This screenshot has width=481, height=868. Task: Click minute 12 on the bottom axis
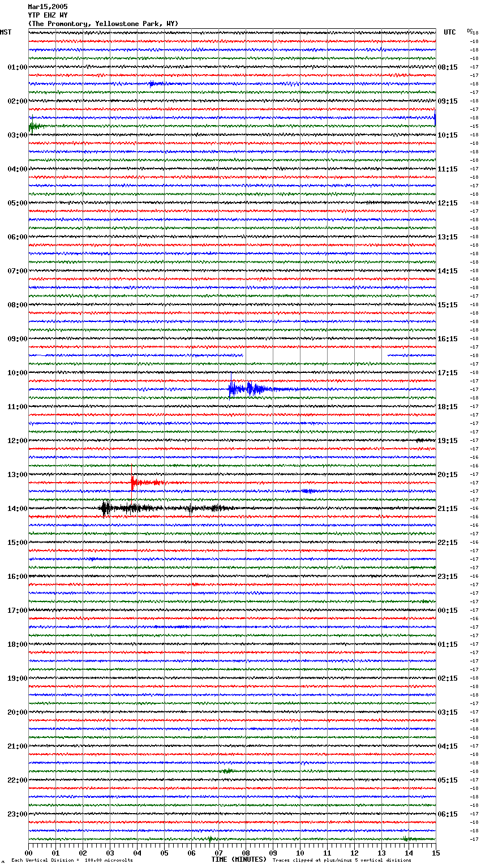354,853
